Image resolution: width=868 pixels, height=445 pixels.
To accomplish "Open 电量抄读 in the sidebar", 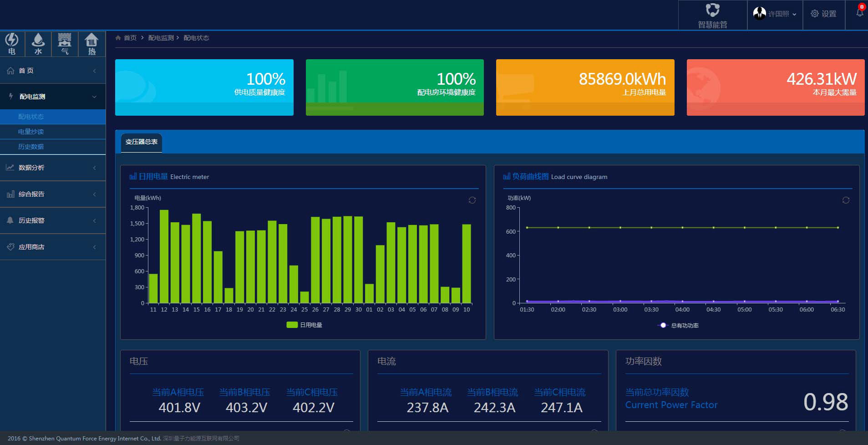I will (31, 132).
